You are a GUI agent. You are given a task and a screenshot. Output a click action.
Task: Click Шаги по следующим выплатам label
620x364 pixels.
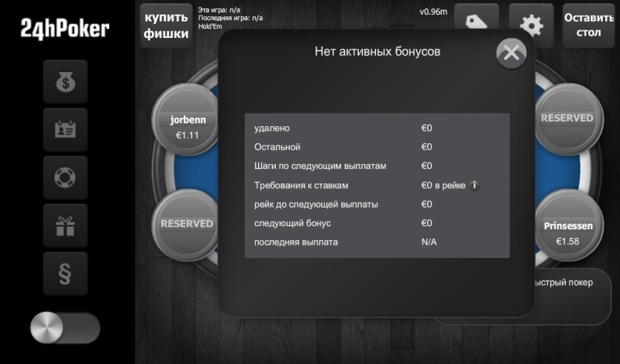320,166
